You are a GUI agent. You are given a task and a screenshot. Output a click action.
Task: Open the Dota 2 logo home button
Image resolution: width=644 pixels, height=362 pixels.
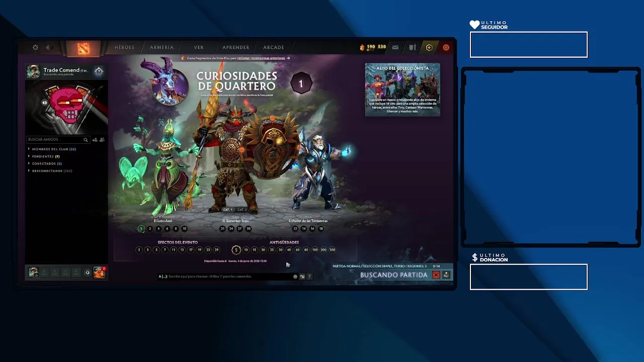click(83, 48)
